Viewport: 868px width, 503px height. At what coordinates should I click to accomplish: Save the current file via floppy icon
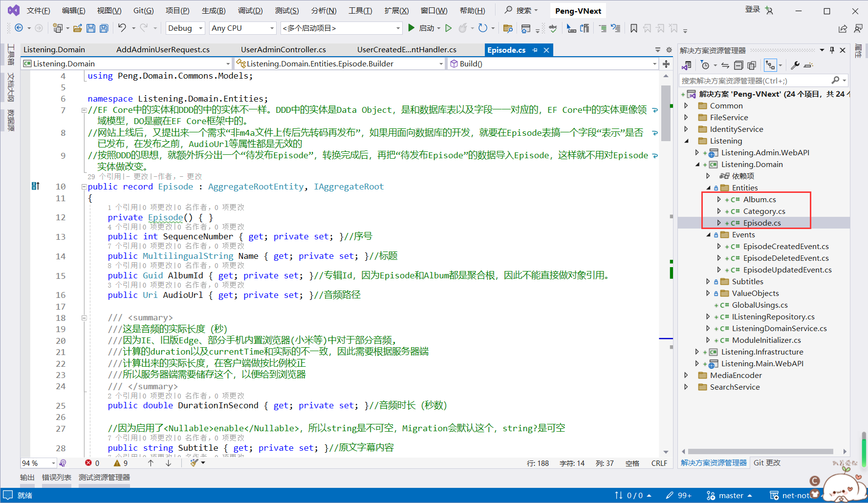[91, 28]
